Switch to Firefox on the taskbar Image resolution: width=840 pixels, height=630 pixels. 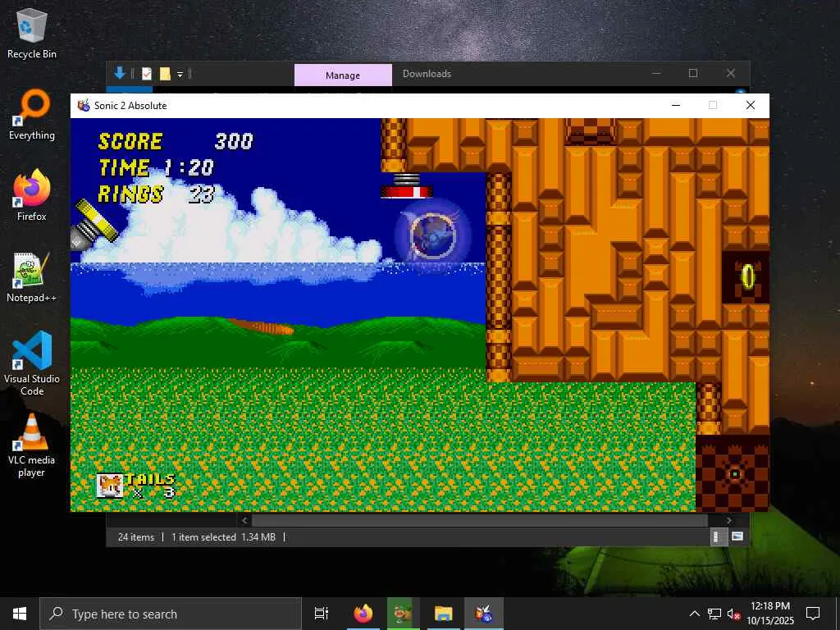(363, 614)
